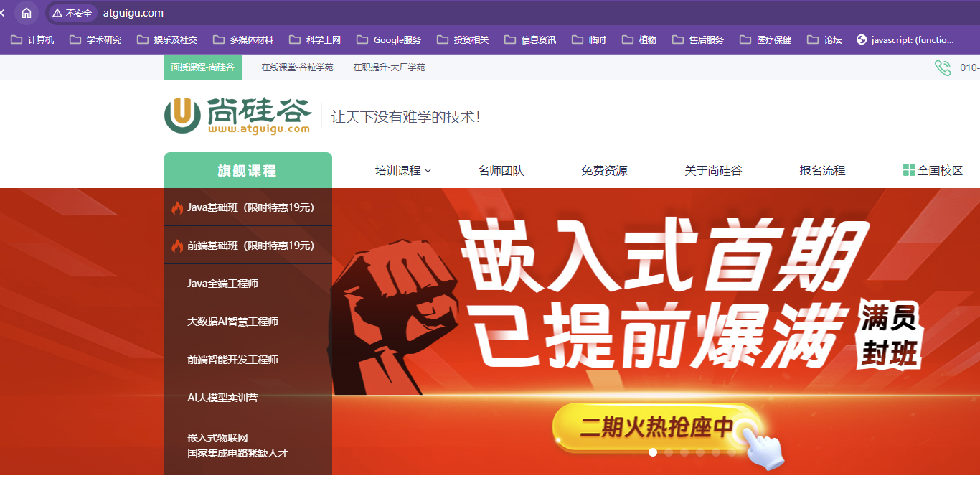The height and width of the screenshot is (486, 980).
Task: Open the AI大模型实训营 course
Action: (x=248, y=398)
